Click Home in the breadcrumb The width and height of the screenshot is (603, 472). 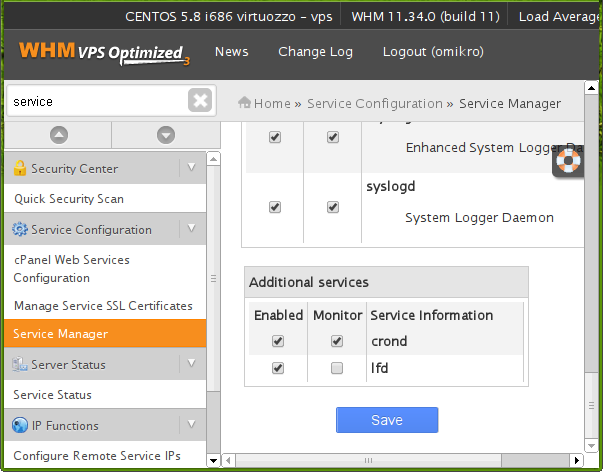[272, 103]
